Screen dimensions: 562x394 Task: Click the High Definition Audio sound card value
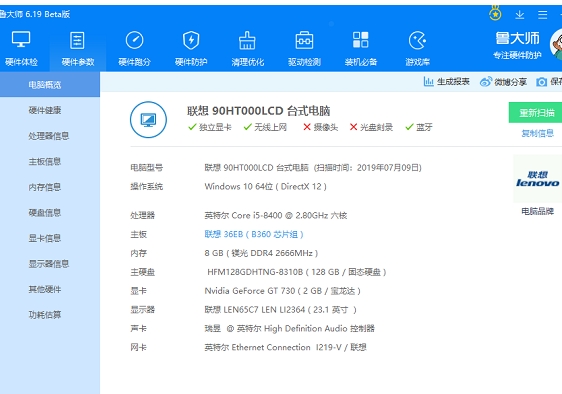point(289,328)
